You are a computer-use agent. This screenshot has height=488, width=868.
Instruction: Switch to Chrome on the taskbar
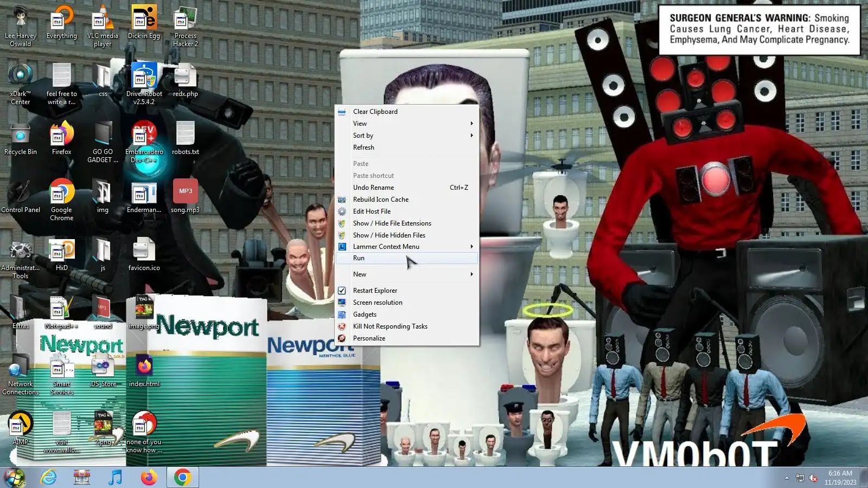182,477
